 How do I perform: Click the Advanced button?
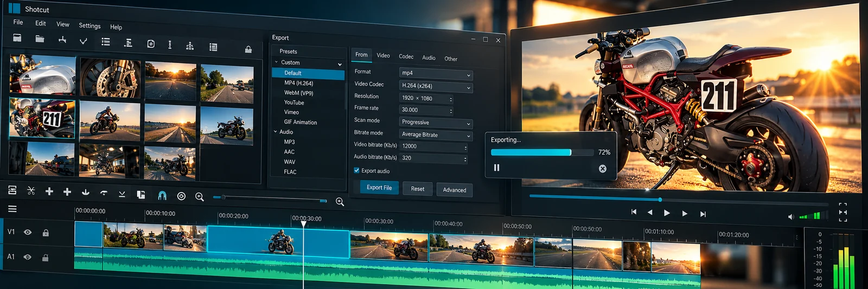coord(455,190)
